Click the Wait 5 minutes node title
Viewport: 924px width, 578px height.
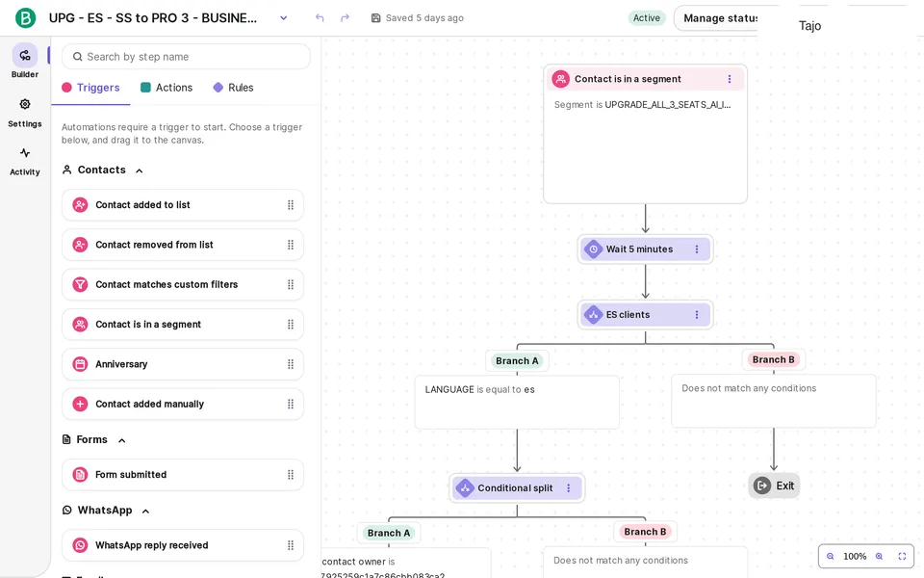pyautogui.click(x=639, y=250)
